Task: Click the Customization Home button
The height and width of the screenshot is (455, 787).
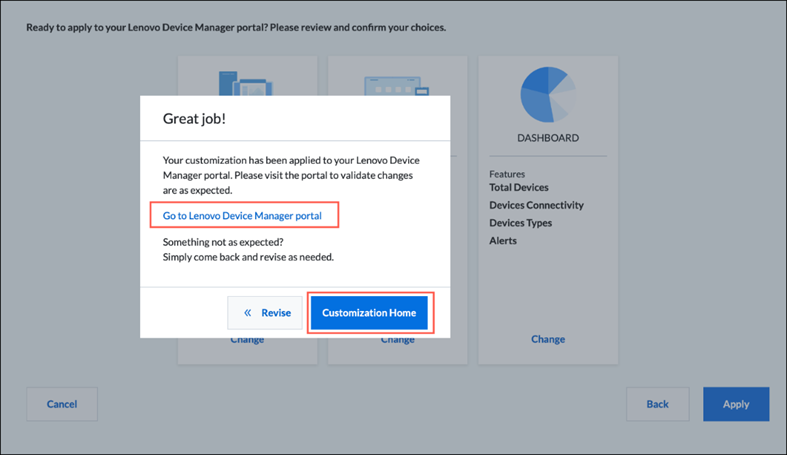Action: [x=369, y=313]
